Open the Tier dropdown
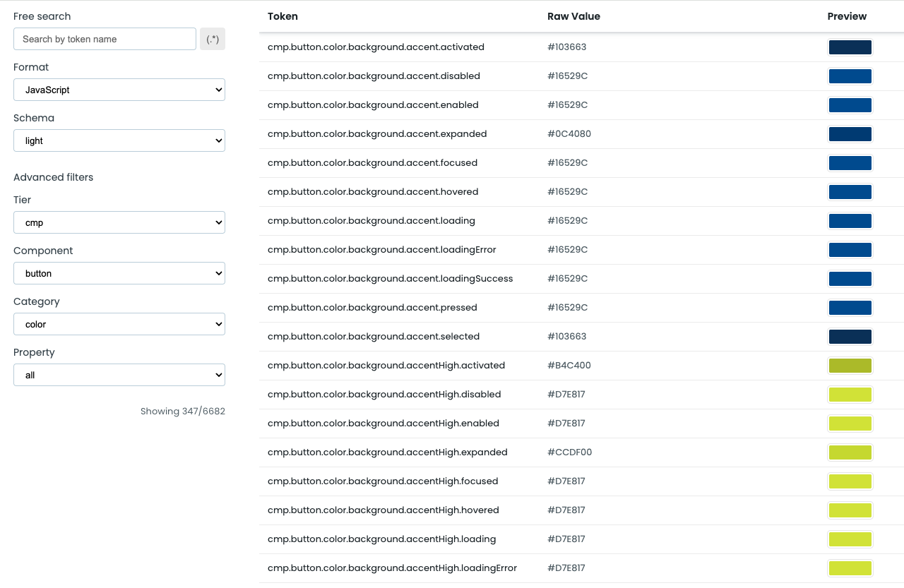Screen dimensions: 904x588 point(119,222)
